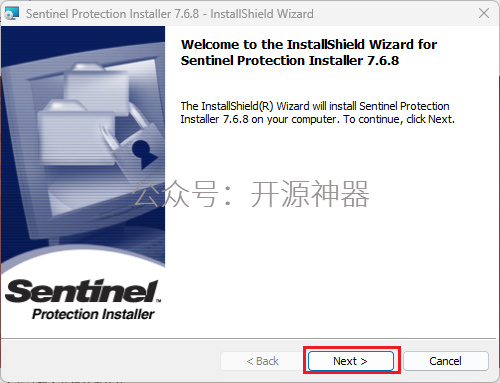Viewport: 500px width, 383px height.
Task: Click the paragraph ending in click Next
Action: coord(317,112)
